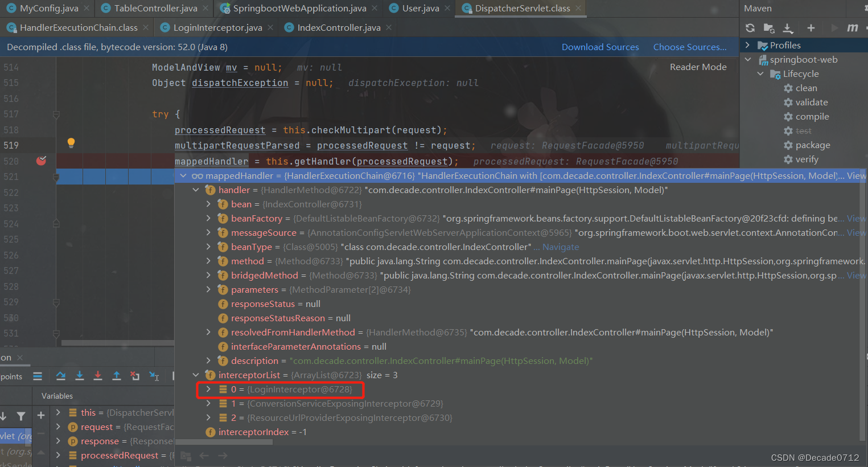The height and width of the screenshot is (467, 868).
Task: Add a Maven project with plus icon
Action: (811, 28)
